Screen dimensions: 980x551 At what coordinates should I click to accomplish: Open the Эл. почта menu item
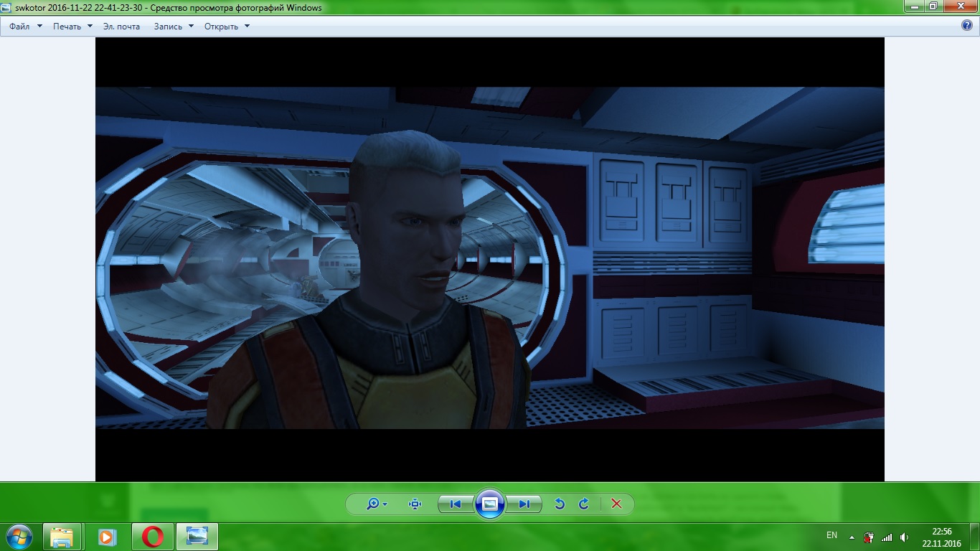(121, 27)
